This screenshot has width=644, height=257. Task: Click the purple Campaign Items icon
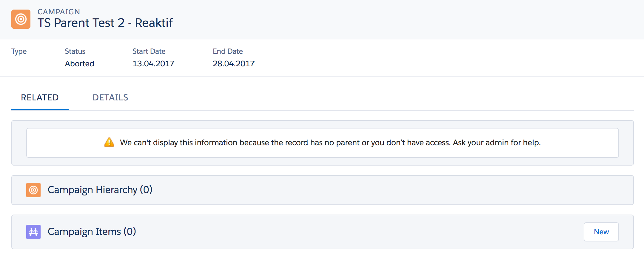tap(33, 232)
